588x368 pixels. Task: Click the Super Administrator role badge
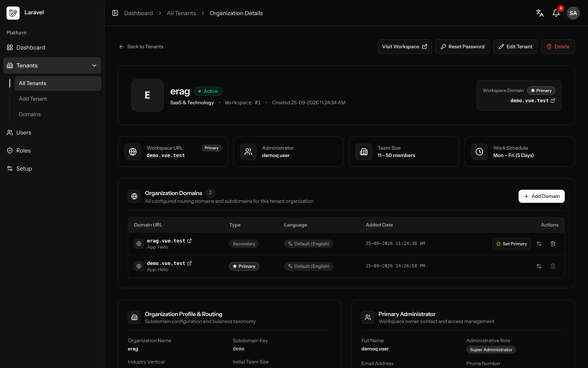click(x=491, y=350)
